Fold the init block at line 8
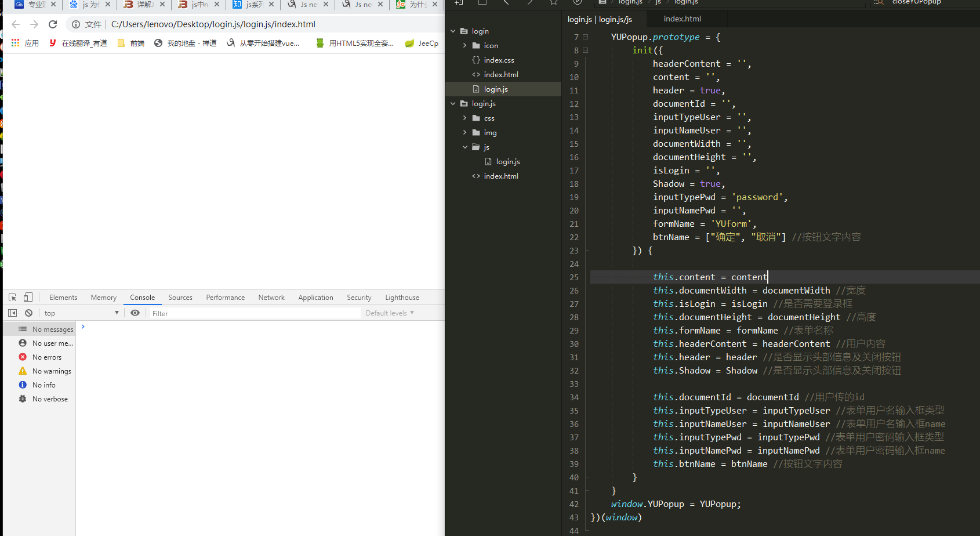The height and width of the screenshot is (536, 980). point(586,50)
